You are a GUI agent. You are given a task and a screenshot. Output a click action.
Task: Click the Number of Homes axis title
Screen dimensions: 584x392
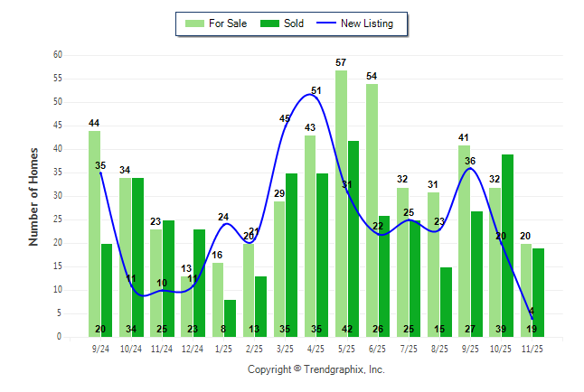click(33, 196)
